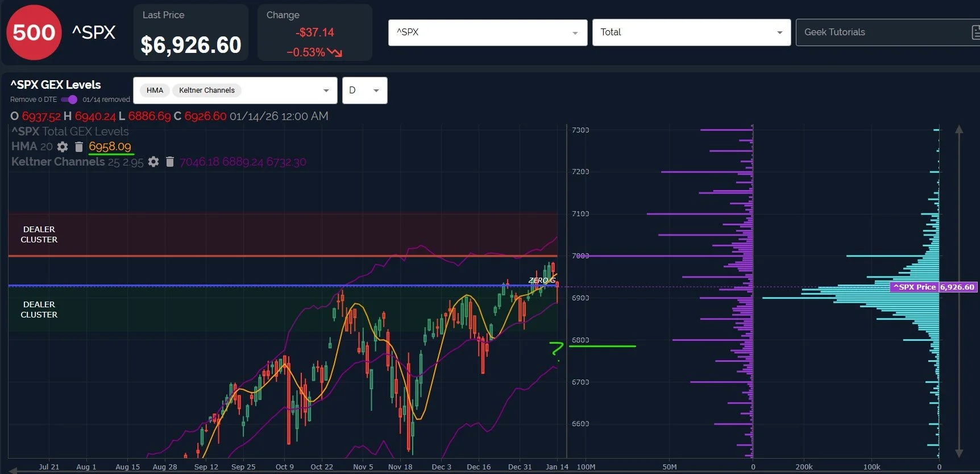Screen dimensions: 980x474
Task: Click the ^SPX ticker symbol heading
Action: point(94,32)
